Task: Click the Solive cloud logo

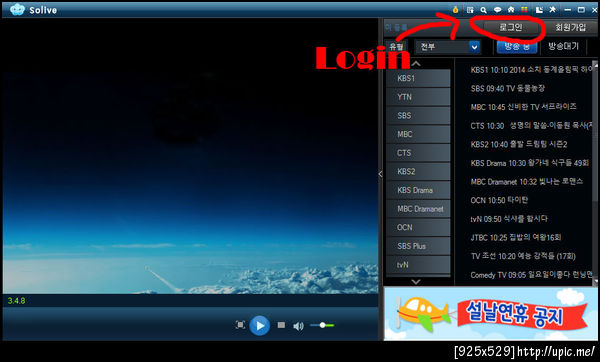Action: [17, 10]
